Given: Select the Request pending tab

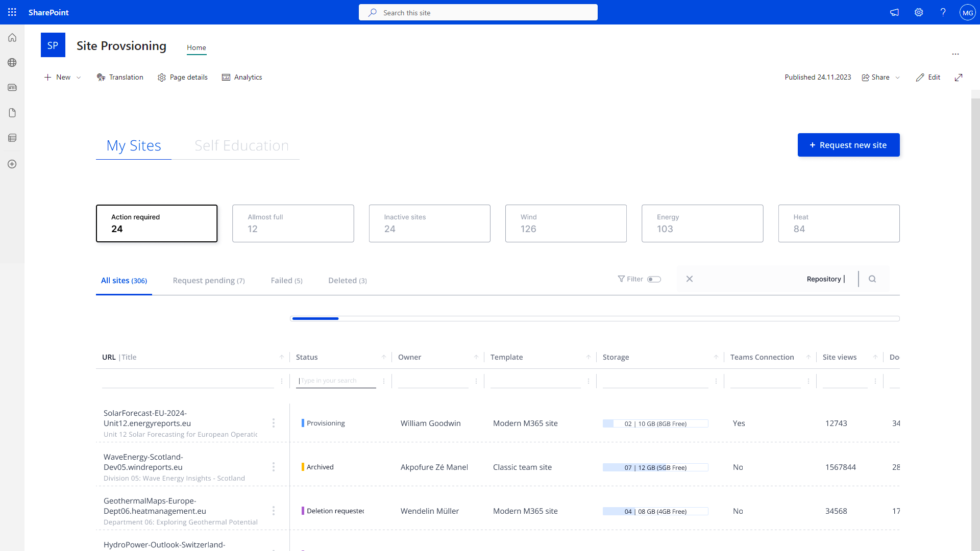Looking at the screenshot, I should 209,281.
